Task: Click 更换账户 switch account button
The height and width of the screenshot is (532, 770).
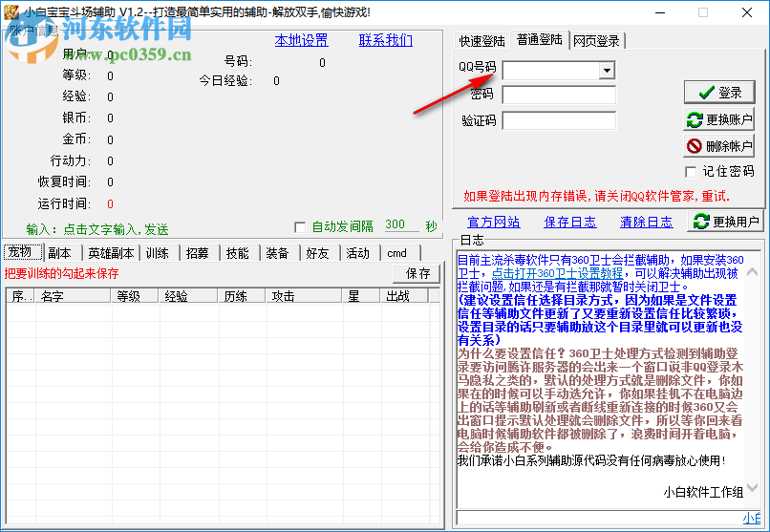Action: [719, 119]
